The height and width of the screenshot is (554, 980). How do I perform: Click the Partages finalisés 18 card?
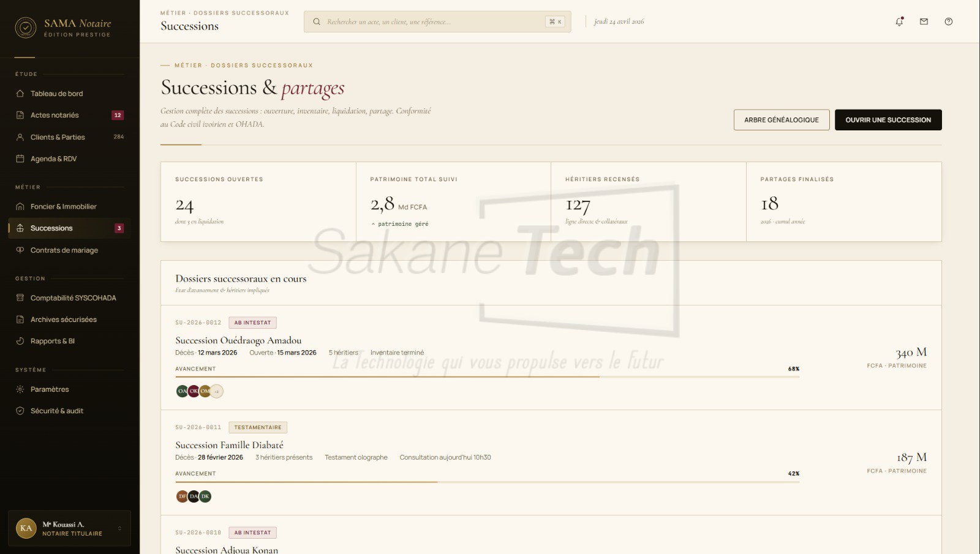pos(844,201)
